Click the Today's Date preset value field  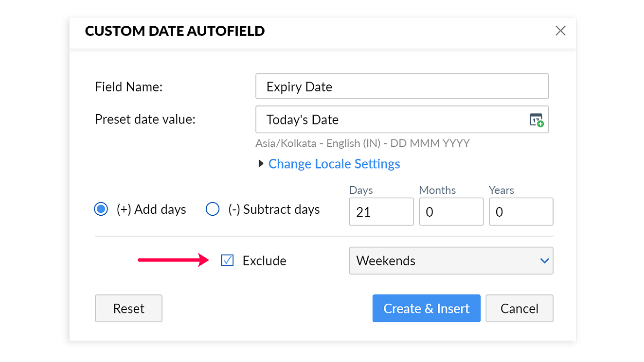pyautogui.click(x=389, y=120)
